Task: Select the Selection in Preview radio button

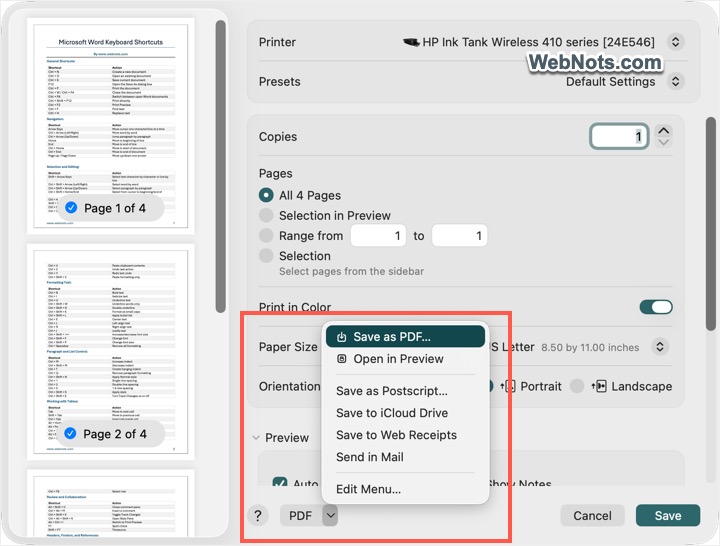Action: (x=266, y=215)
